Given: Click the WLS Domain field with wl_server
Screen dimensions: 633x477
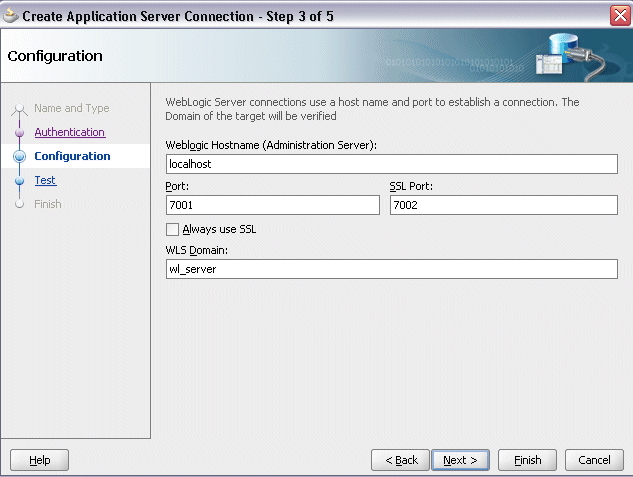Looking at the screenshot, I should pos(392,269).
